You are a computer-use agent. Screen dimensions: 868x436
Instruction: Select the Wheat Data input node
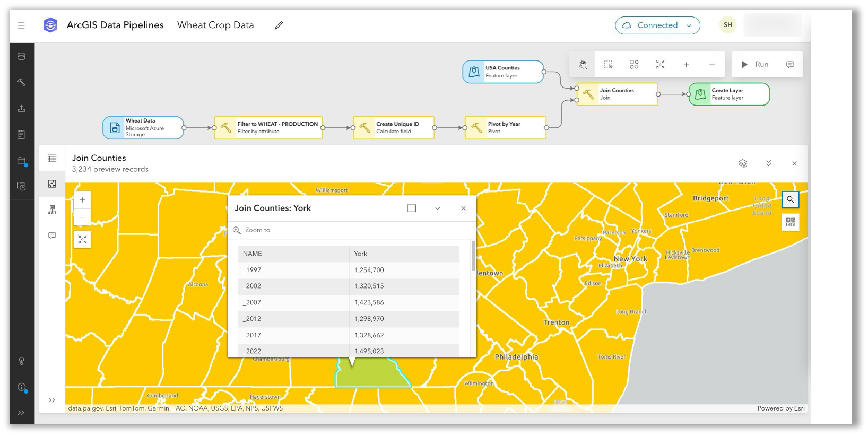point(143,128)
